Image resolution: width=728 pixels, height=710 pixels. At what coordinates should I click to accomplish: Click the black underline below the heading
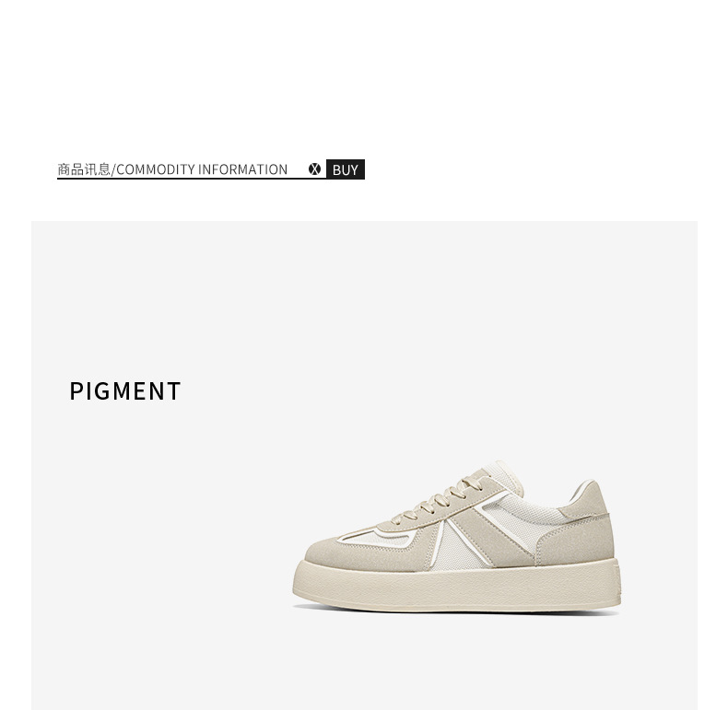pos(192,179)
